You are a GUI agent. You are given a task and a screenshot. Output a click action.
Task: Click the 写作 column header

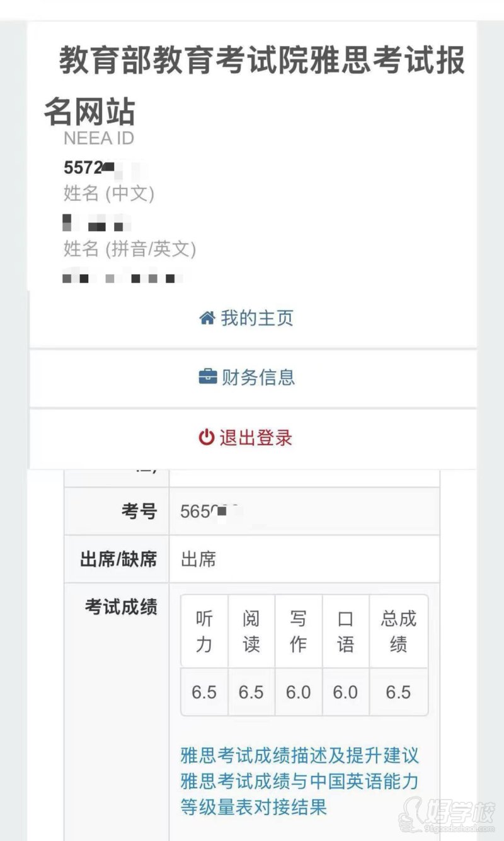(298, 631)
